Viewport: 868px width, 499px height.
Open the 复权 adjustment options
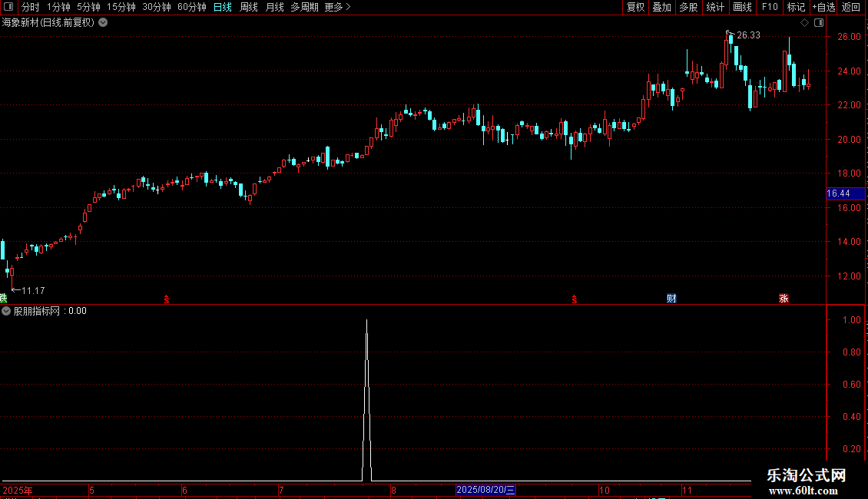[635, 7]
